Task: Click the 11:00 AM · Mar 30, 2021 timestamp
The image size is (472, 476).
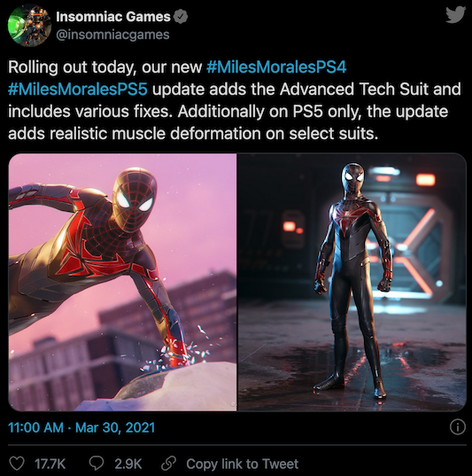Action: [81, 427]
